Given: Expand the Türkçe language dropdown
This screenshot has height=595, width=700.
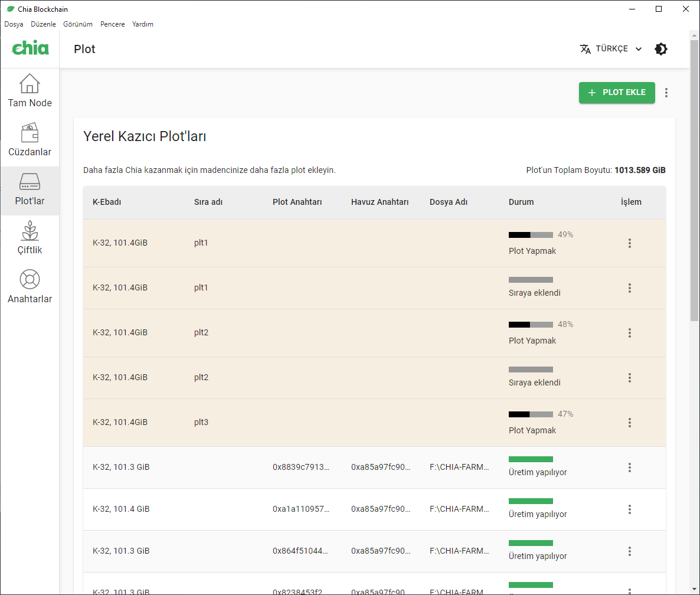Looking at the screenshot, I should (611, 49).
